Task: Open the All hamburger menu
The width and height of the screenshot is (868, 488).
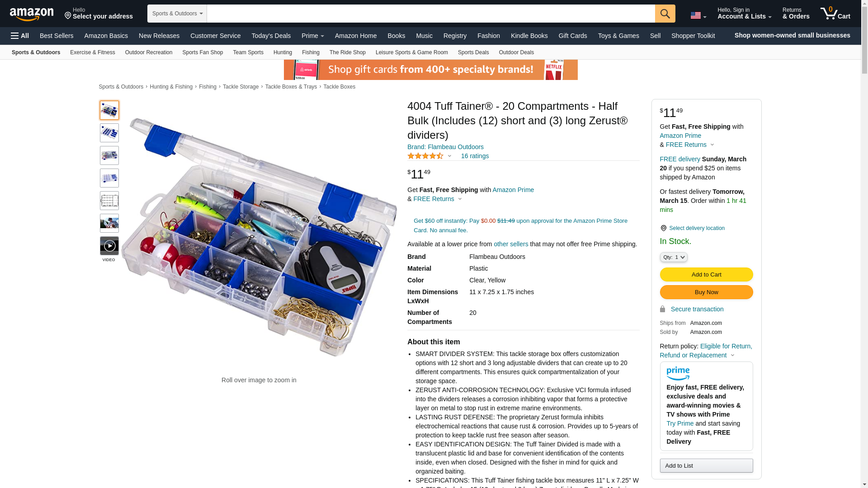Action: click(20, 36)
